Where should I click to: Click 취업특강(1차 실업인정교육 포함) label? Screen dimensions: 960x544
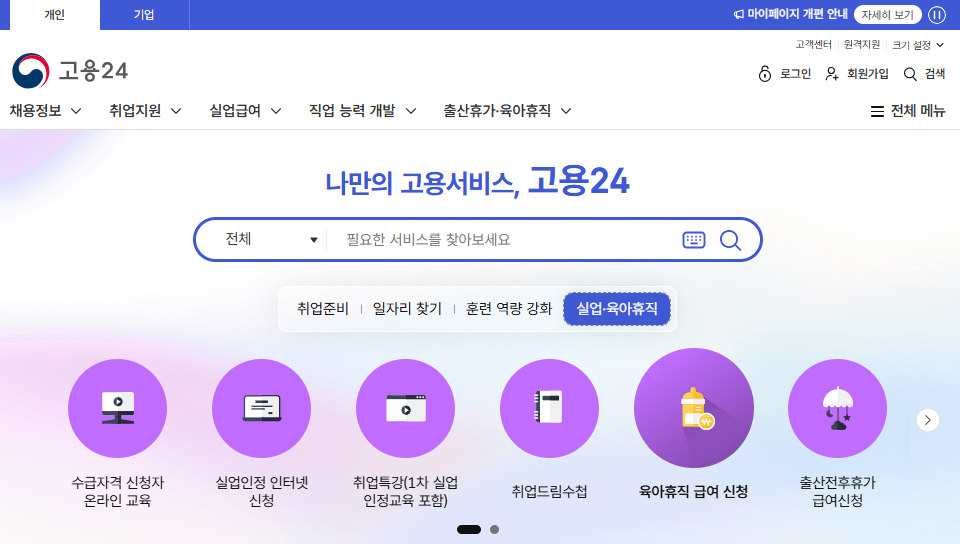405,491
